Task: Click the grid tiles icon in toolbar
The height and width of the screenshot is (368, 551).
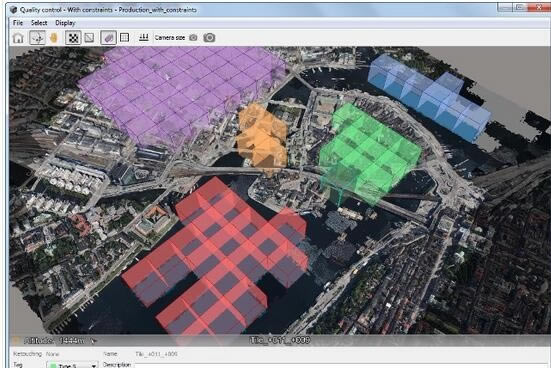Action: click(x=124, y=37)
